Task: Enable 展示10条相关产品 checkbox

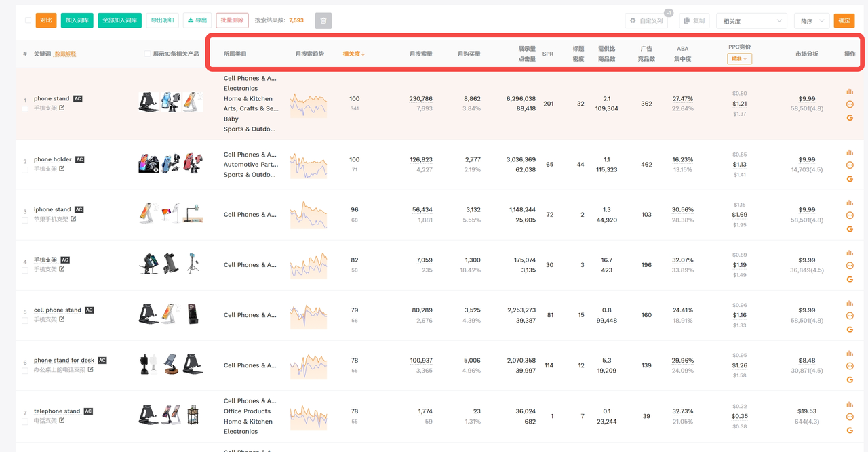Action: click(x=147, y=54)
